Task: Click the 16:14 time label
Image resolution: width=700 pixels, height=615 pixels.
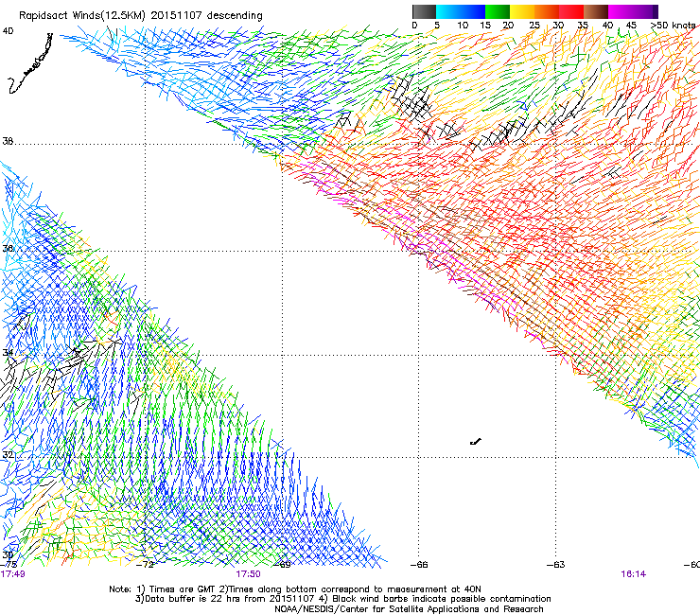Action: click(x=633, y=574)
